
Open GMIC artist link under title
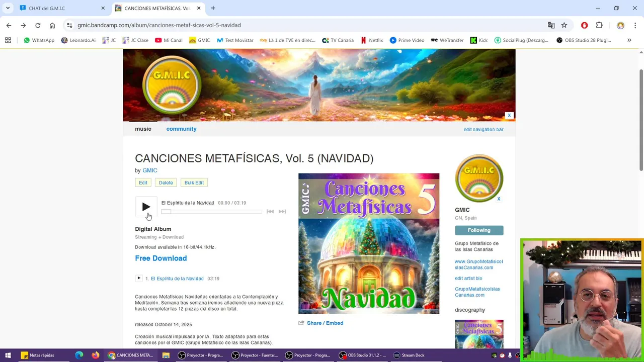(x=149, y=170)
